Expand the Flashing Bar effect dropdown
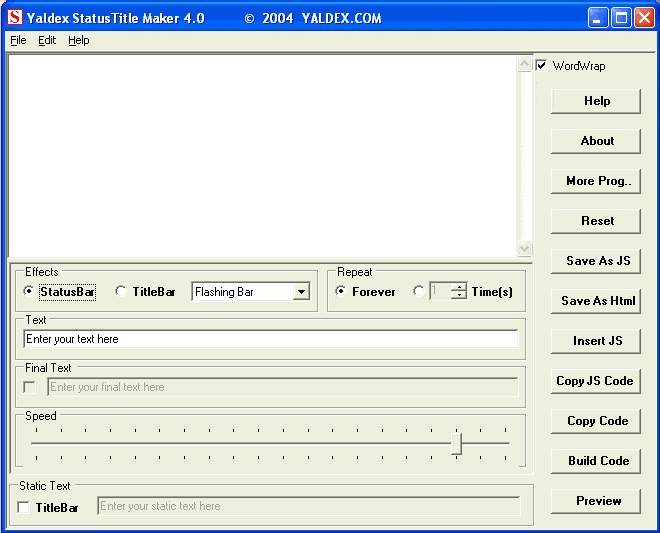 click(x=301, y=291)
